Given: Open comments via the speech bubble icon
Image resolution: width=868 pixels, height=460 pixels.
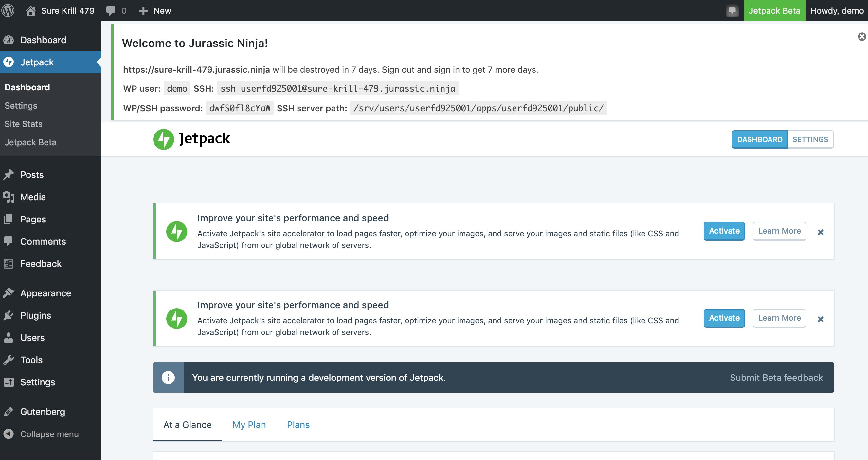Looking at the screenshot, I should click(111, 10).
